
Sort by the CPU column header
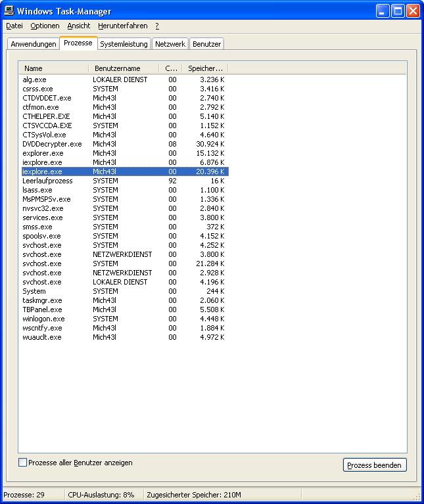click(x=171, y=68)
